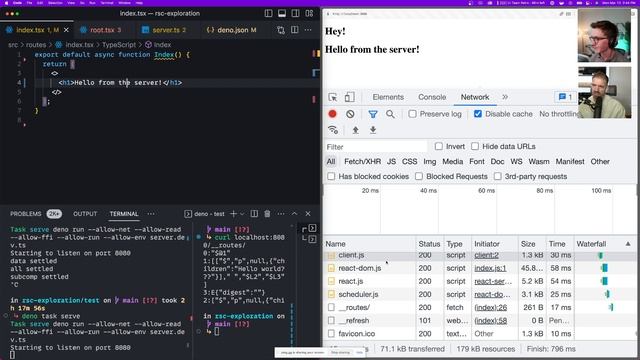Split the terminal pane
Screen dimensions: 640x360
point(254,214)
